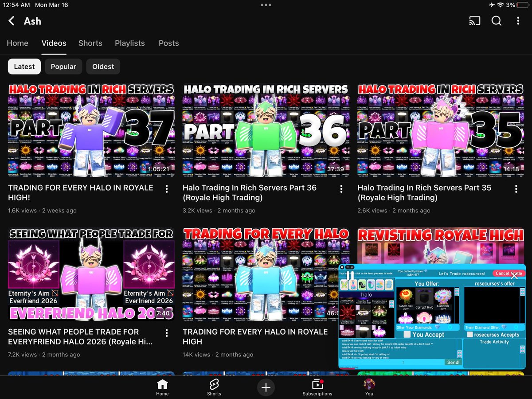Select the butterfly wings category icon in trade inventory
The width and height of the screenshot is (532, 399).
[344, 285]
